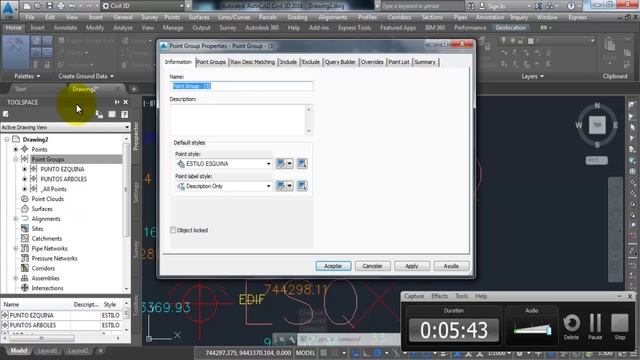This screenshot has width=640, height=360.
Task: Open the Point Groups tab in dialog
Action: click(211, 62)
